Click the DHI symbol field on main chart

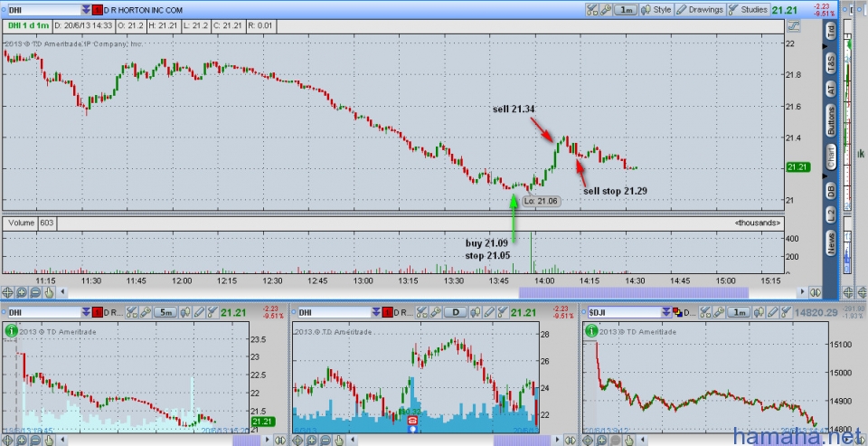pos(44,10)
